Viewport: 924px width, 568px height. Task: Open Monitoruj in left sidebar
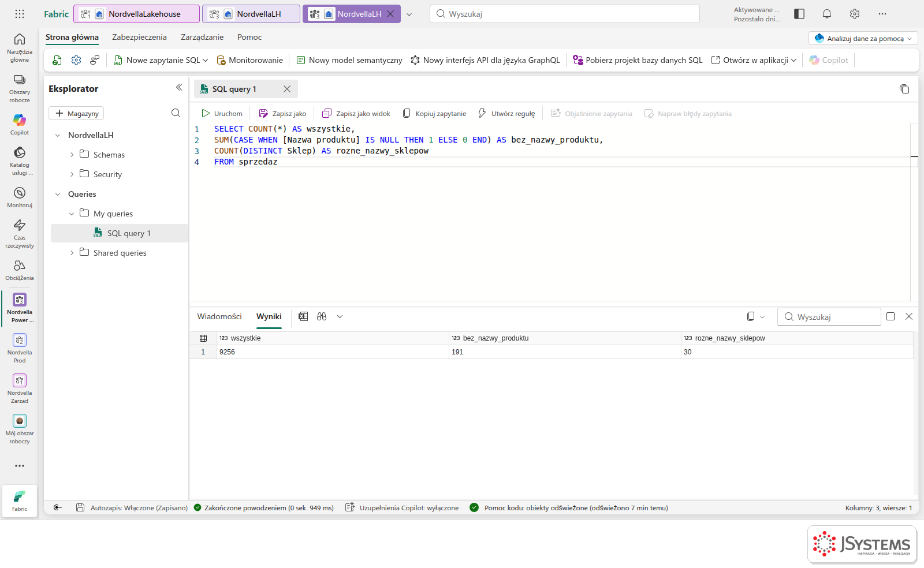tap(20, 197)
